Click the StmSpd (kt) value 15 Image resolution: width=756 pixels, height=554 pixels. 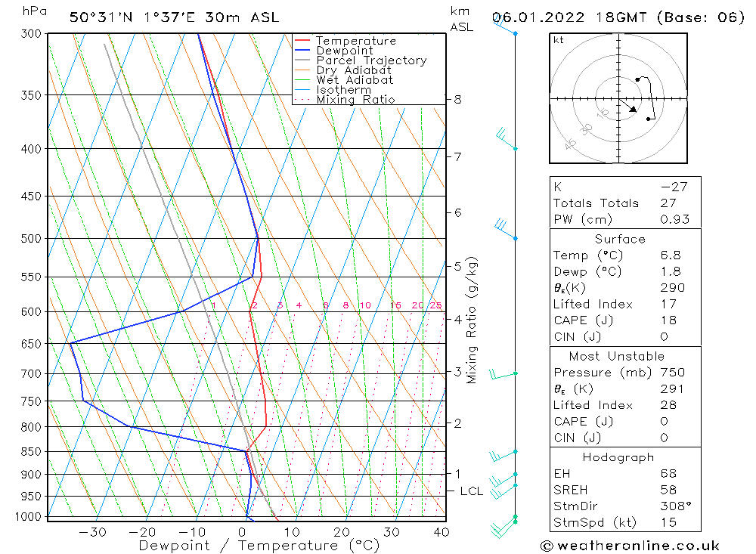[x=668, y=523]
